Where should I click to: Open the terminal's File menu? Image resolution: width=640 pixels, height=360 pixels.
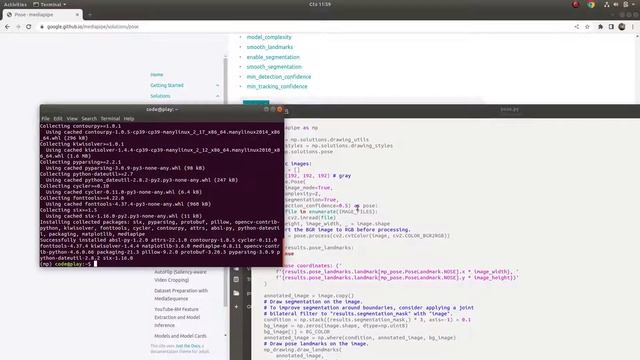(45, 118)
